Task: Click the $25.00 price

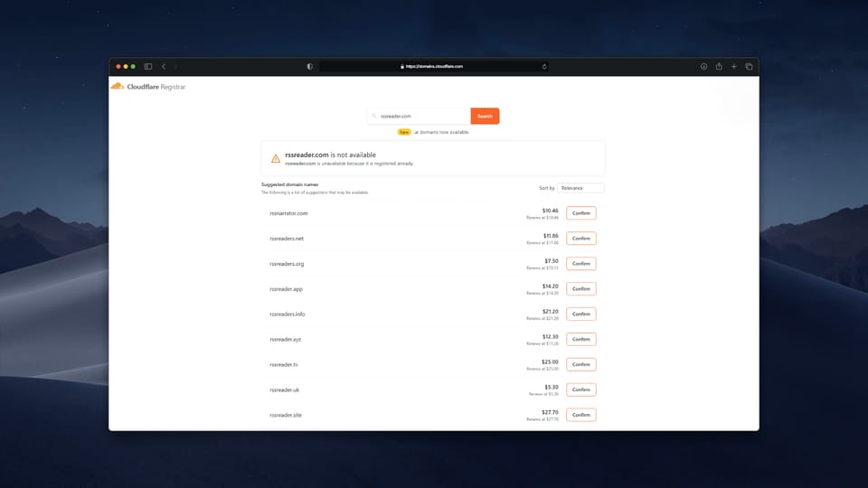Action: click(551, 361)
